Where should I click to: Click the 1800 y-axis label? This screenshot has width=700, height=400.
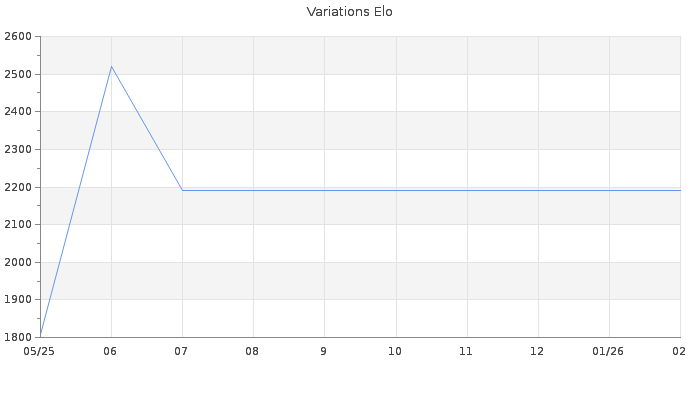[18, 337]
